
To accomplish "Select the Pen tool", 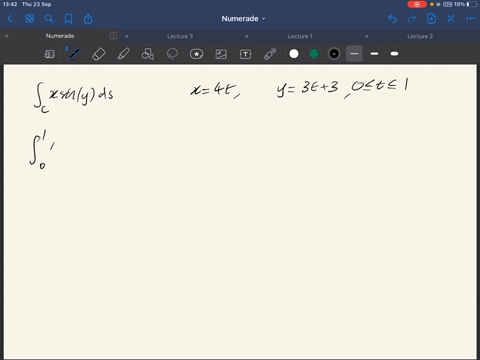I will (73, 54).
